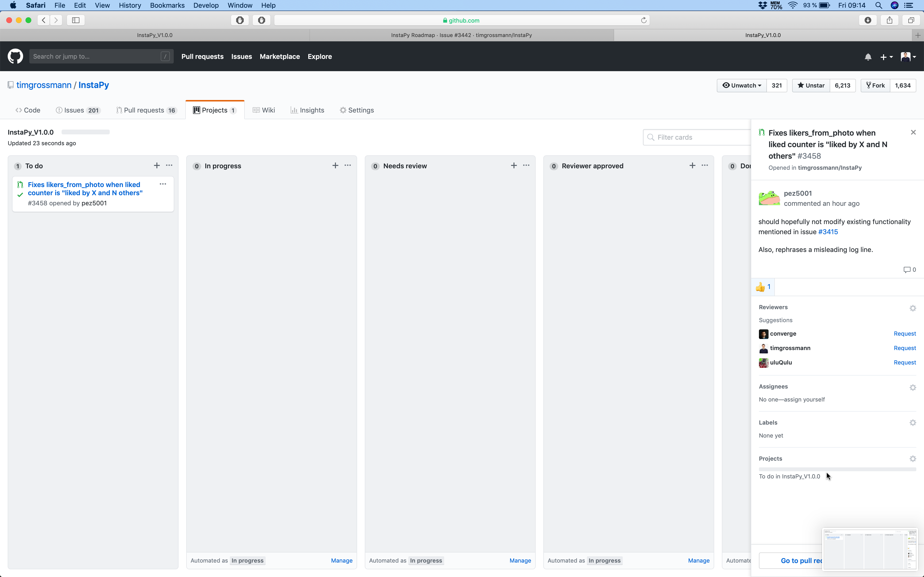The width and height of the screenshot is (924, 577).
Task: Click the InstaPy_V1.0.0 progress bar
Action: pyautogui.click(x=85, y=132)
